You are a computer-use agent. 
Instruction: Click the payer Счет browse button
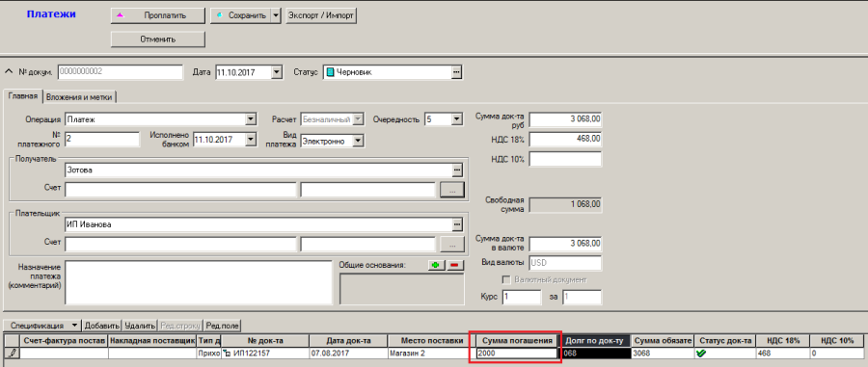tap(452, 244)
